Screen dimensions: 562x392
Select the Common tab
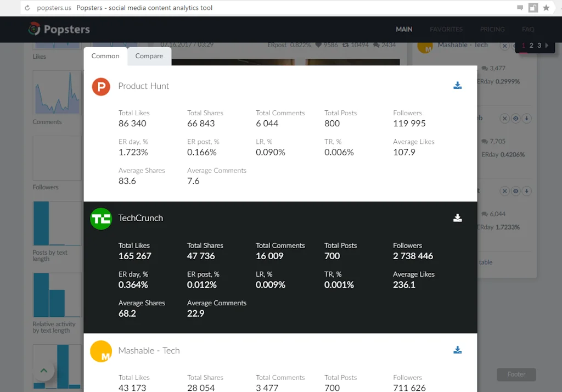point(105,56)
